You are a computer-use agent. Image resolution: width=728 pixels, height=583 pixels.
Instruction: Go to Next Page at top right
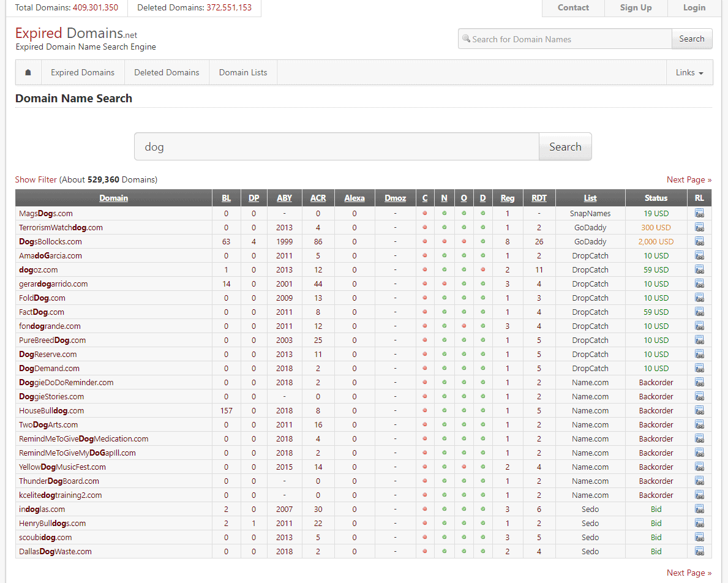[689, 179]
